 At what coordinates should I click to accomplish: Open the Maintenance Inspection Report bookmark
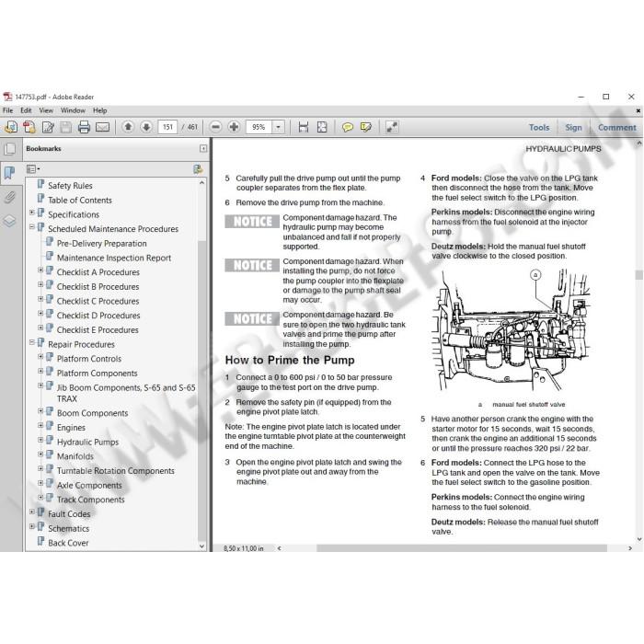pos(114,258)
